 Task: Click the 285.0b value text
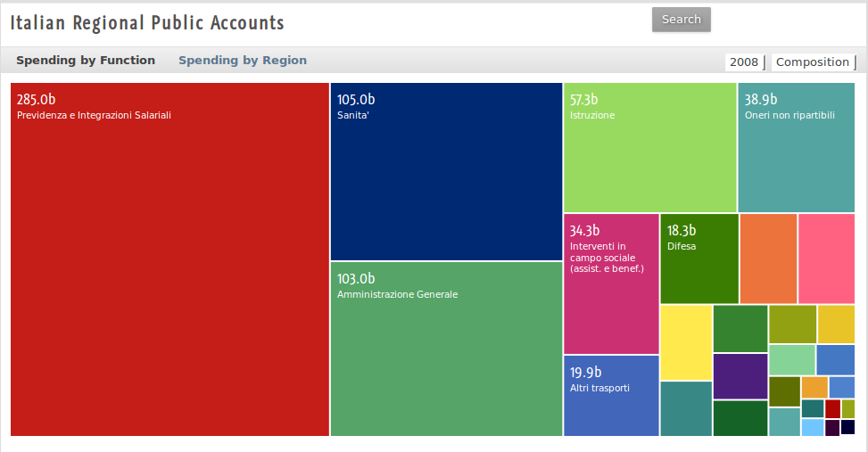tap(36, 100)
